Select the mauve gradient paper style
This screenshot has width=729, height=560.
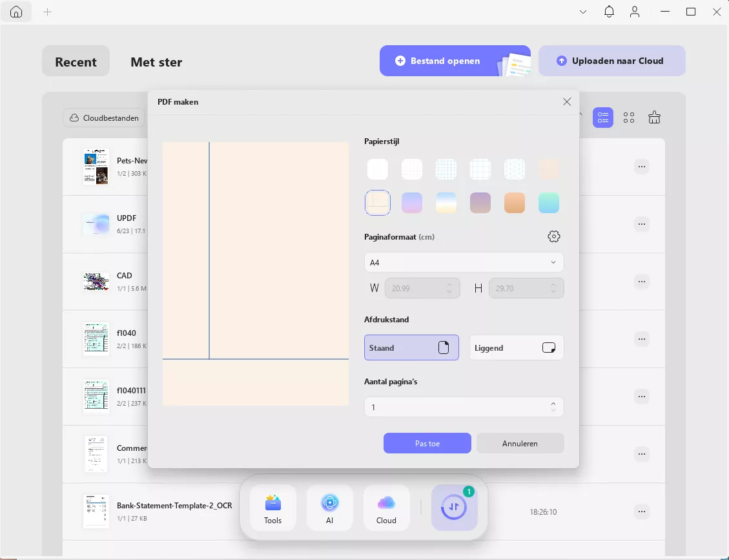click(480, 203)
